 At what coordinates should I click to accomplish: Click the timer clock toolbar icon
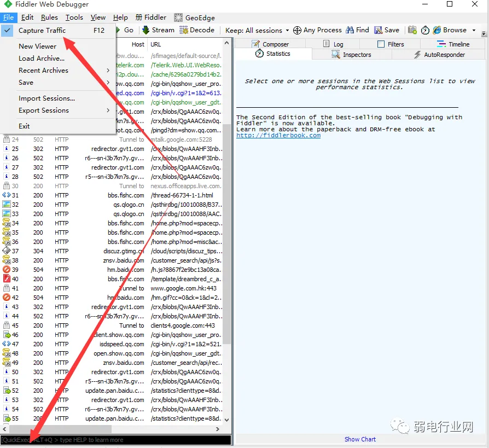click(425, 30)
